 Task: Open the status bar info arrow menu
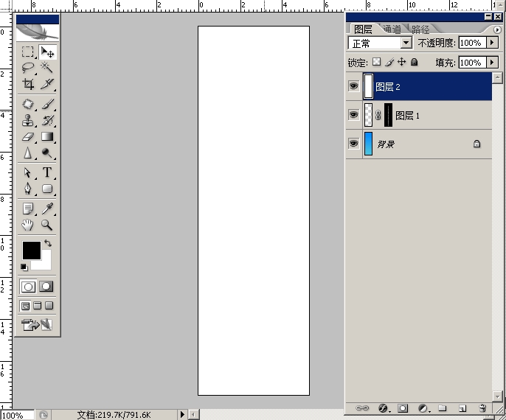(x=182, y=415)
